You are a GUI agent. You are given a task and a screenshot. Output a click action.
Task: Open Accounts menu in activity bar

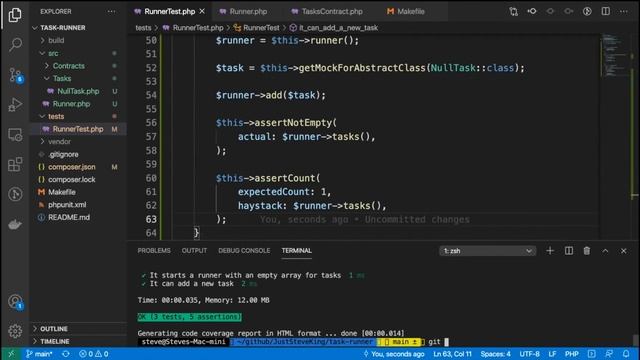pyautogui.click(x=15, y=302)
